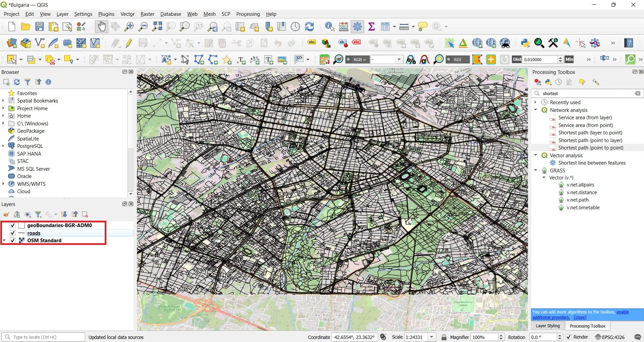
Task: Toggle the RGB radio button in SCP toolbar
Action: pyautogui.click(x=349, y=59)
